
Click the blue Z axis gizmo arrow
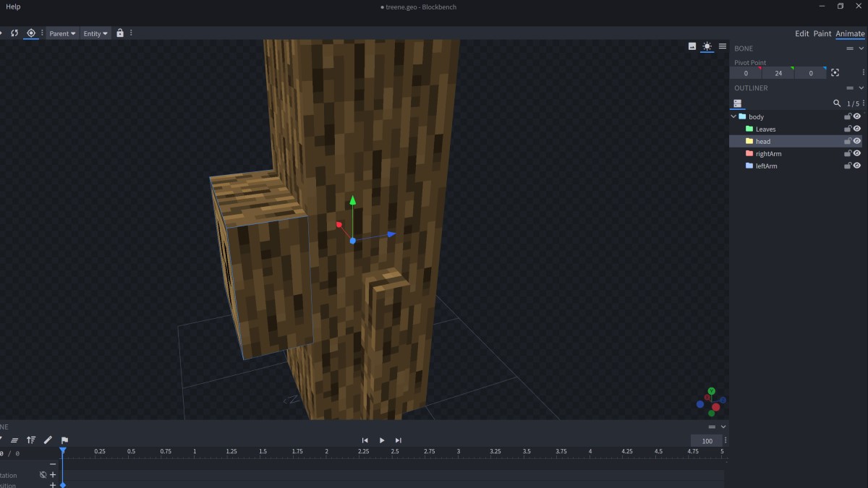tap(391, 234)
